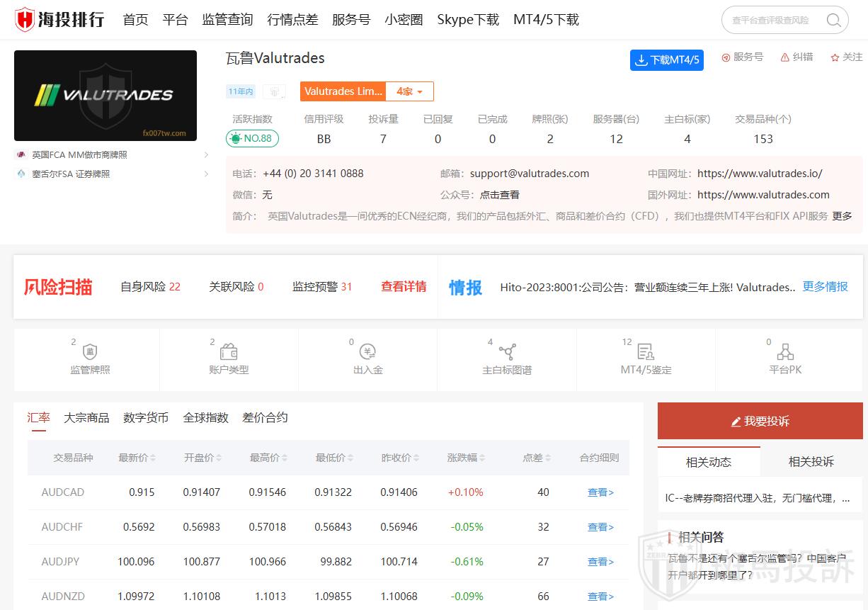Viewport: 868px width, 610px height.
Task: Click the 我要投诉 complaint button
Action: click(760, 421)
